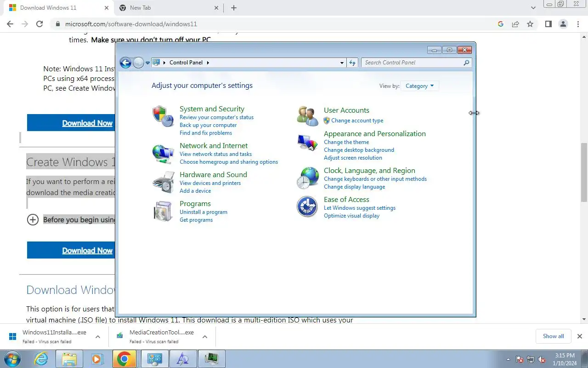The width and height of the screenshot is (588, 368).
Task: Click the Share this page icon in Chrome
Action: (515, 24)
